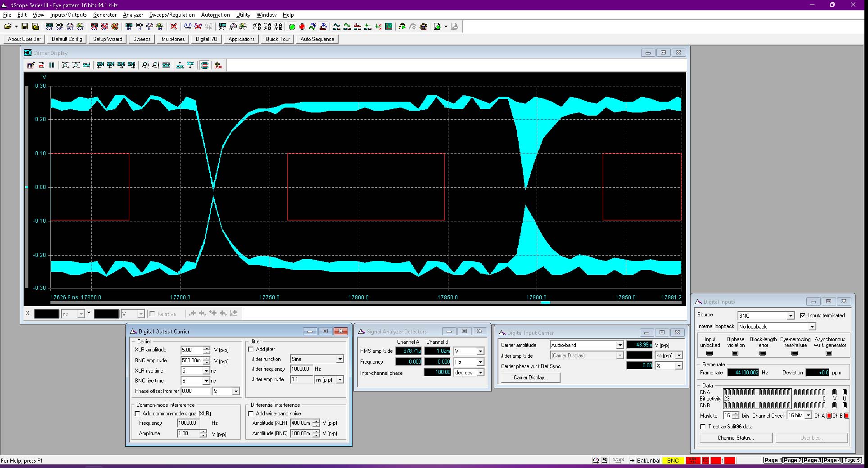Click the open configuration folder icon

pyautogui.click(x=8, y=27)
